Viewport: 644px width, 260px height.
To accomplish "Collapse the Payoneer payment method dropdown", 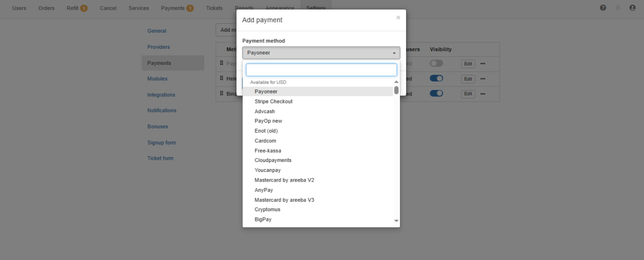I will tap(321, 53).
